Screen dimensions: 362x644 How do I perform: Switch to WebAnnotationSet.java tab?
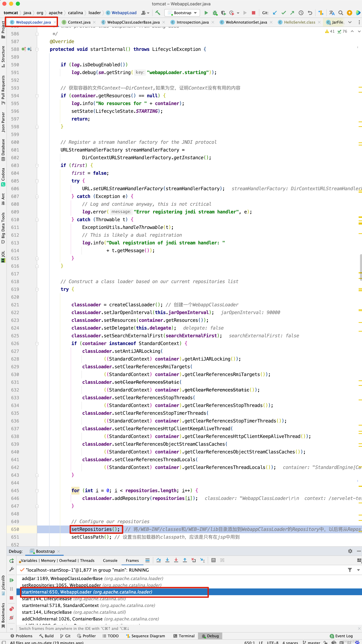246,22
